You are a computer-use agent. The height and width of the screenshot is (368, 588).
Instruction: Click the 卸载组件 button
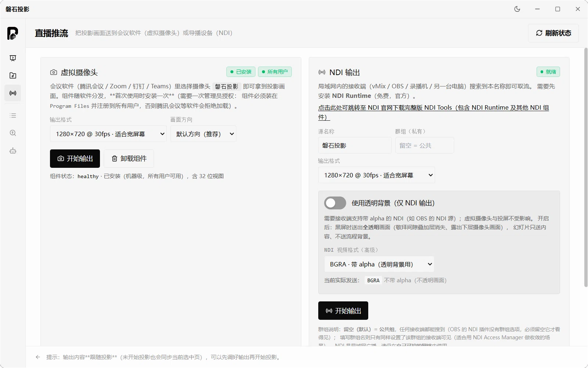pos(129,159)
